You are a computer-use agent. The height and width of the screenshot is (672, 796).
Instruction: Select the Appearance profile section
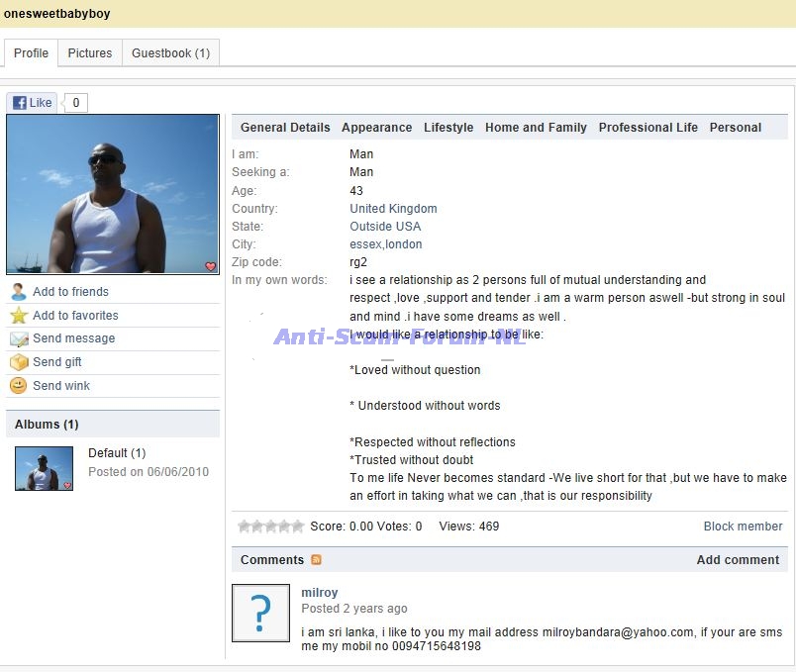376,128
